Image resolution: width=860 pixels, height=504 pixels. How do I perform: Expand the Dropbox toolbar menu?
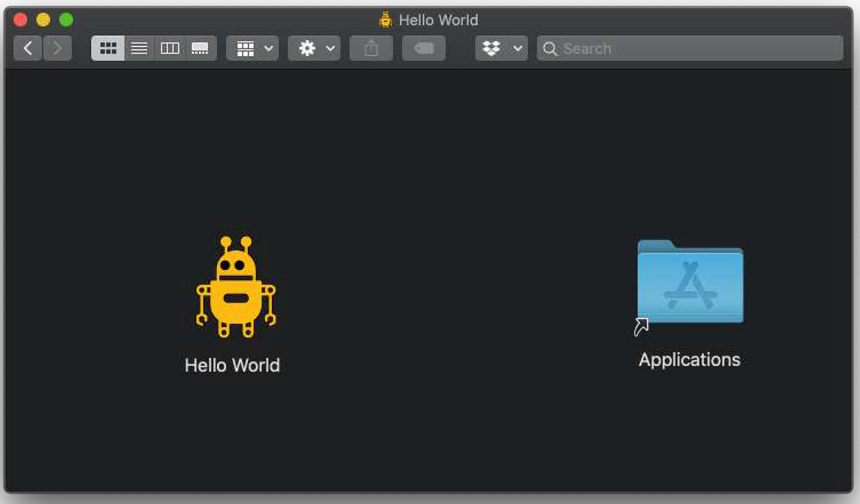click(501, 48)
